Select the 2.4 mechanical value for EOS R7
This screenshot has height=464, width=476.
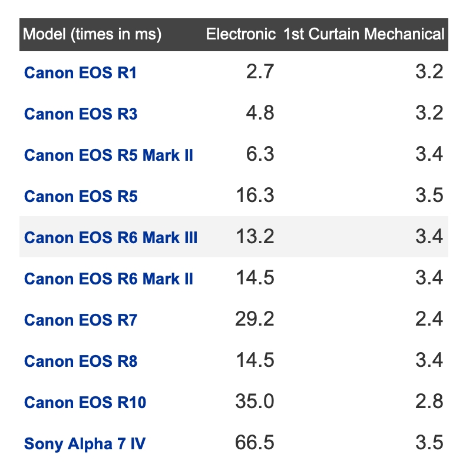(x=428, y=319)
